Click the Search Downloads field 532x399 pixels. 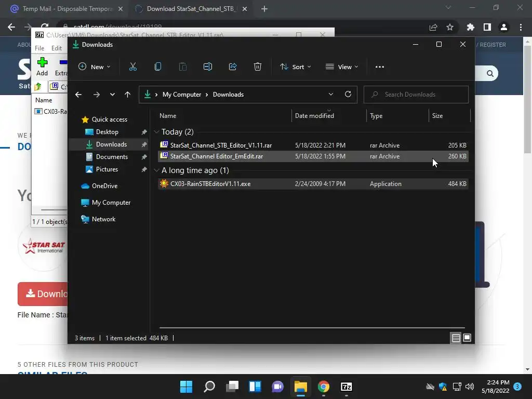[416, 95]
